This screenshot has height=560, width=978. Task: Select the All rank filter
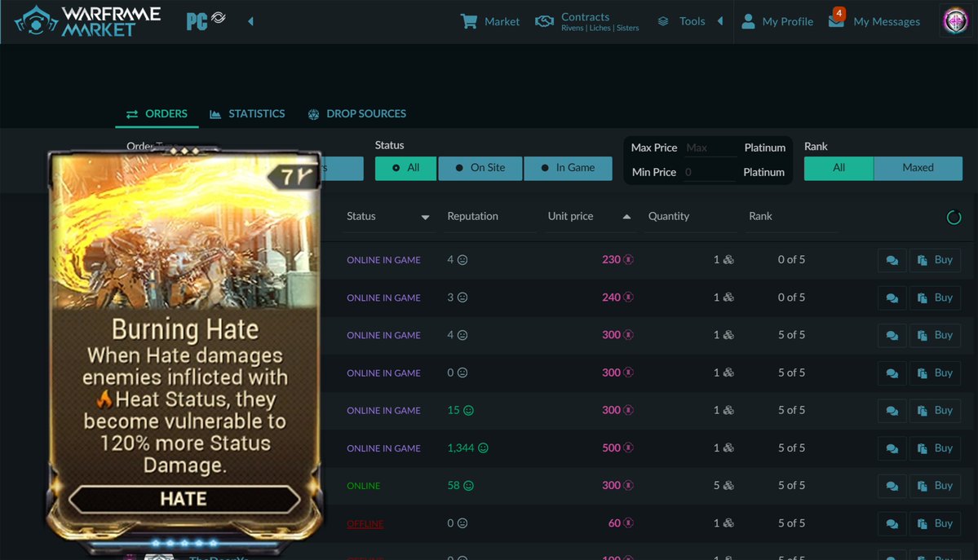pos(839,168)
